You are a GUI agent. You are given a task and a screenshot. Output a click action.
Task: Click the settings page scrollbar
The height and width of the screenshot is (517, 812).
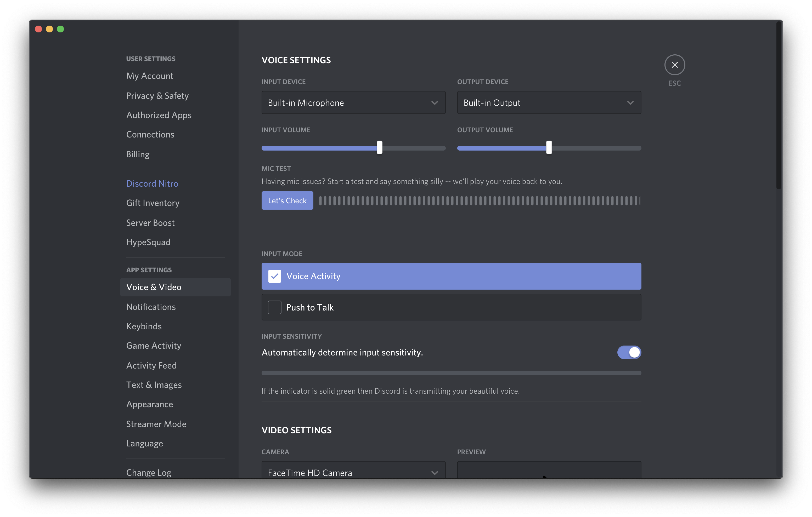coord(779,105)
